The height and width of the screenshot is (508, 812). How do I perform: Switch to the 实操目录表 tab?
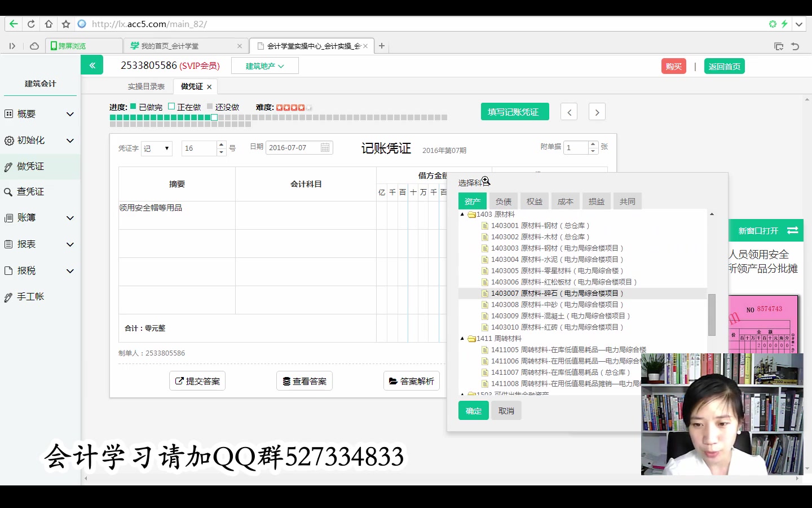point(147,86)
